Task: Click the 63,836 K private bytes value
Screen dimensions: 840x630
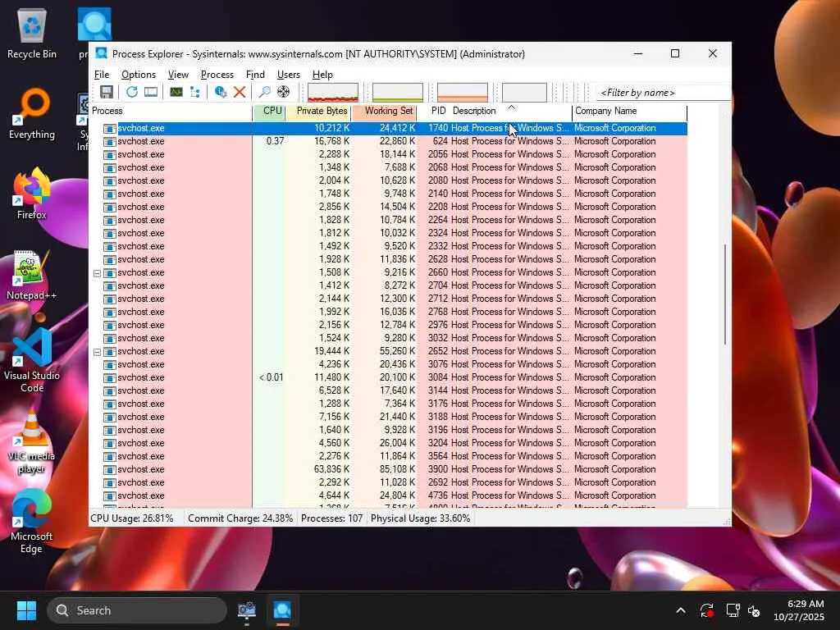Action: 331,469
